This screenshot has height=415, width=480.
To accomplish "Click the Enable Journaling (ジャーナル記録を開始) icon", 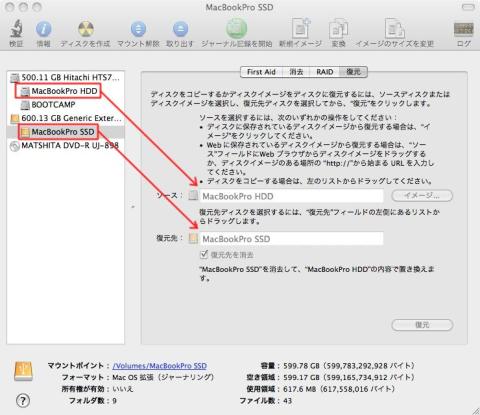I will click(237, 28).
